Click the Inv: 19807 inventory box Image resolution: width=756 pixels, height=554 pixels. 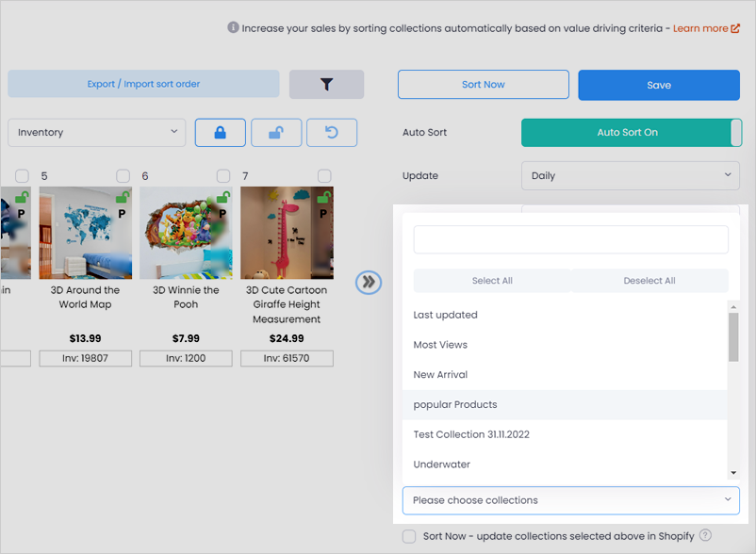coord(86,358)
